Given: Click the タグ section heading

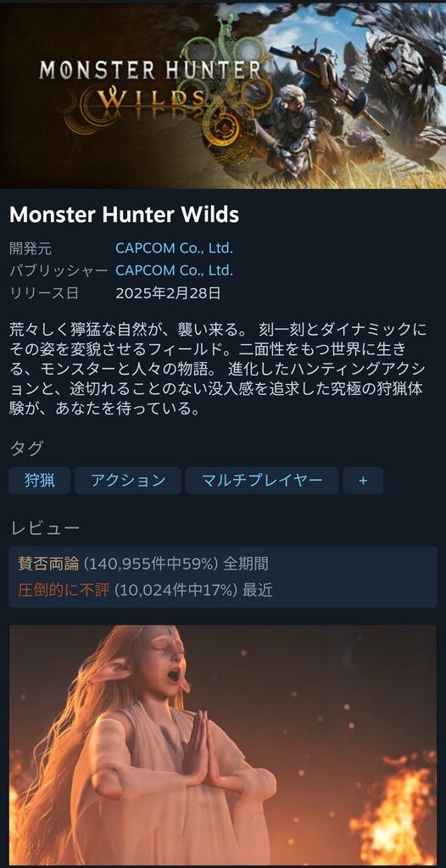Looking at the screenshot, I should pyautogui.click(x=26, y=449).
